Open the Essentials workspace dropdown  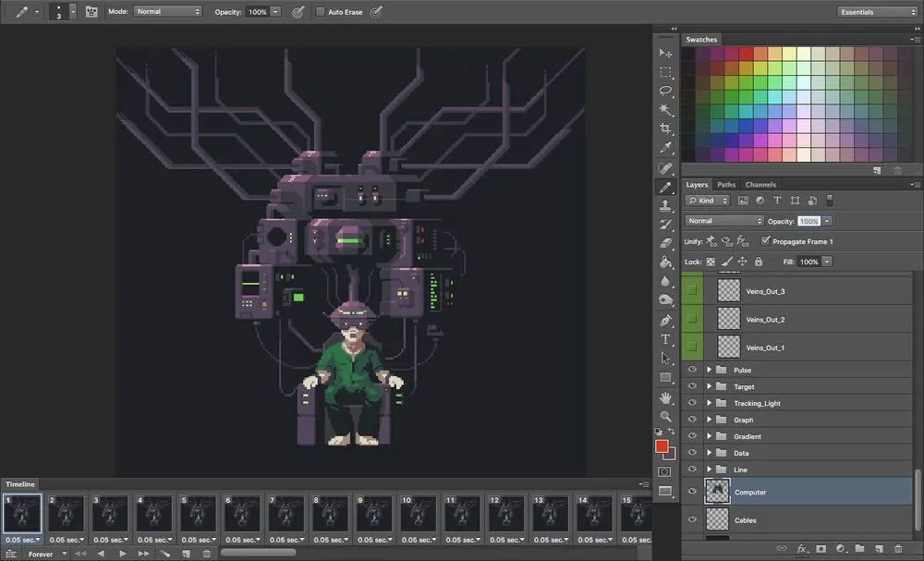click(878, 12)
